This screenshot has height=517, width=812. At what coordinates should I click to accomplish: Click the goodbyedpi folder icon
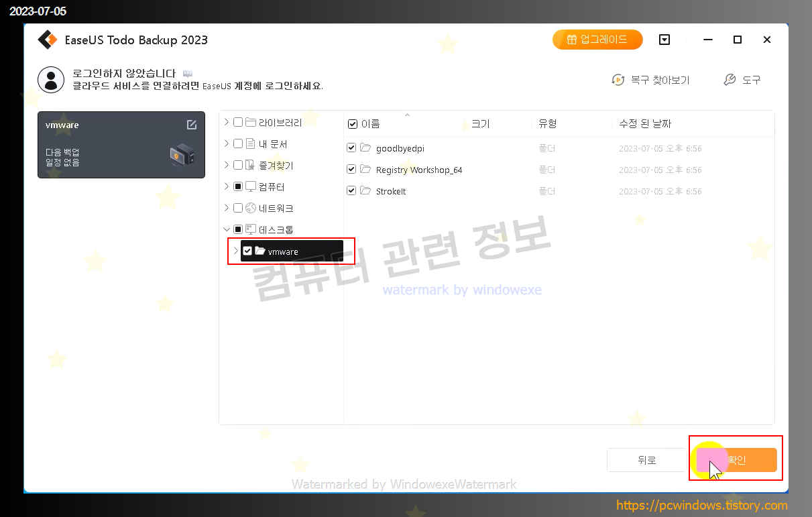(x=365, y=148)
